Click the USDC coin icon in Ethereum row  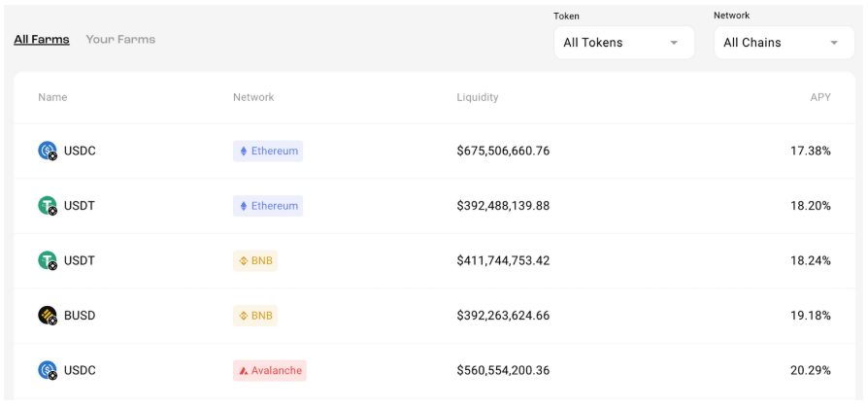tap(48, 151)
